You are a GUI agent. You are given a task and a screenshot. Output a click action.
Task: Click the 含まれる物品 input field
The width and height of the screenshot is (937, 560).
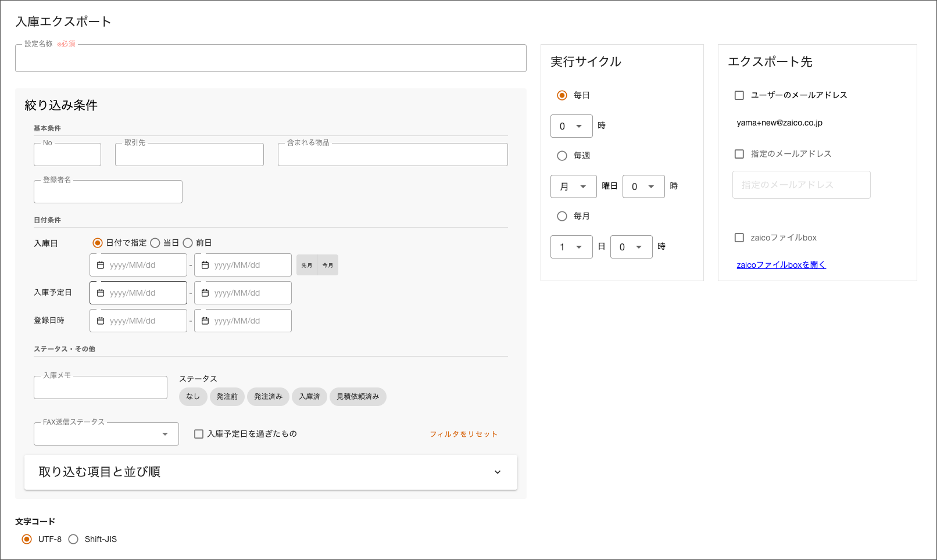tap(393, 155)
